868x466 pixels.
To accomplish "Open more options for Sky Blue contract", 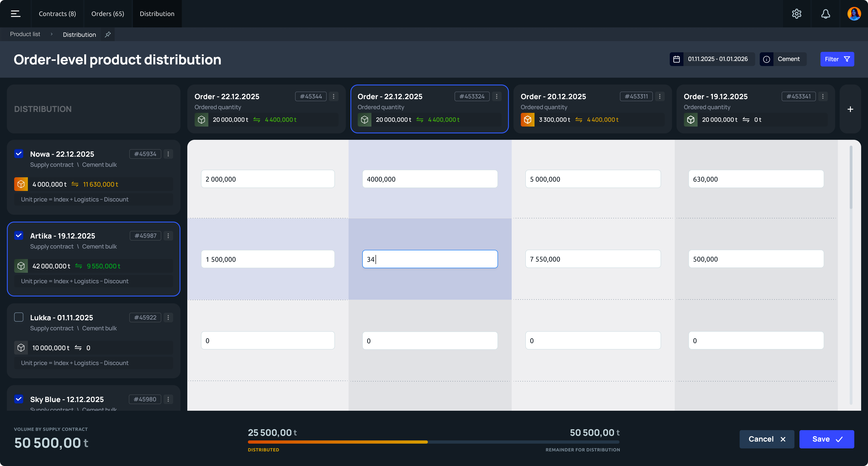I will 168,399.
